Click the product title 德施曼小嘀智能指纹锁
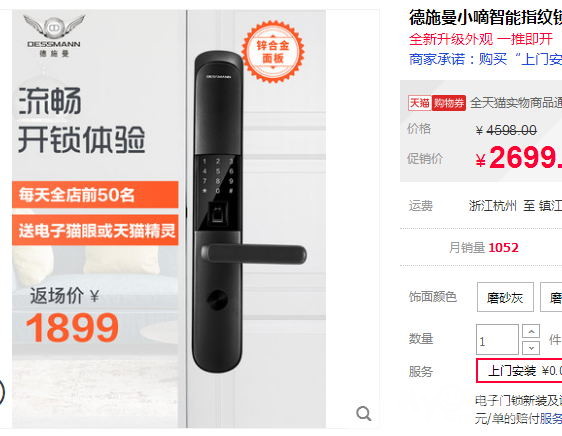 point(485,17)
